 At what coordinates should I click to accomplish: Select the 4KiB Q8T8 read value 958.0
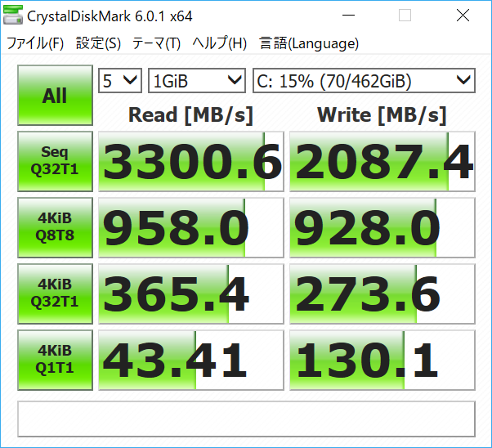(191, 227)
